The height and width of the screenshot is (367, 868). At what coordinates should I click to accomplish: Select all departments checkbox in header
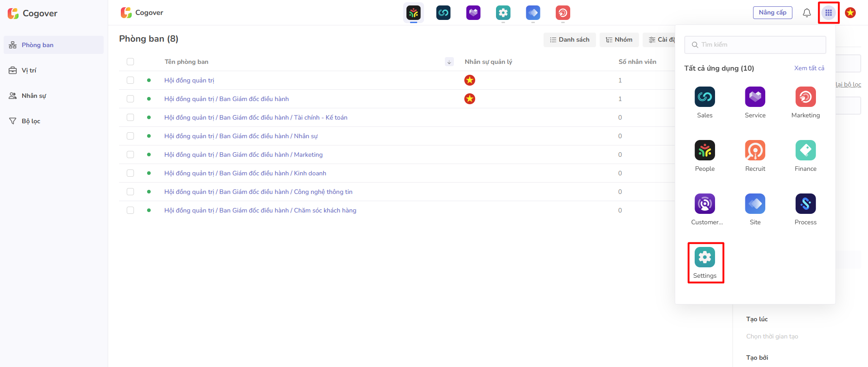click(130, 62)
